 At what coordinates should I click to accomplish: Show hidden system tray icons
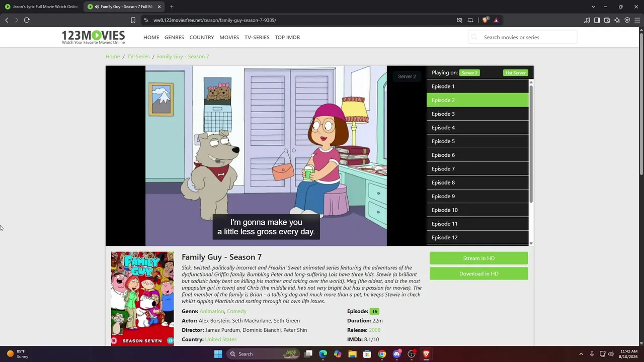click(581, 354)
